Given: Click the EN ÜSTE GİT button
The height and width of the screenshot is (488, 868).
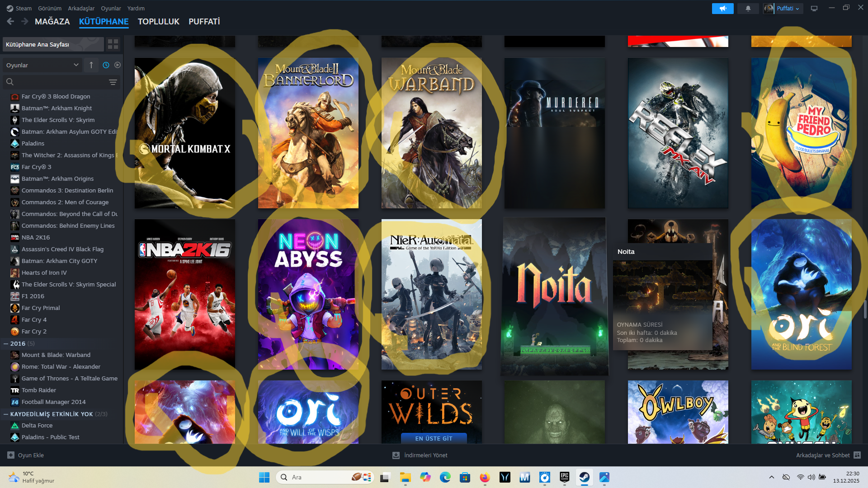Looking at the screenshot, I should click(x=434, y=438).
